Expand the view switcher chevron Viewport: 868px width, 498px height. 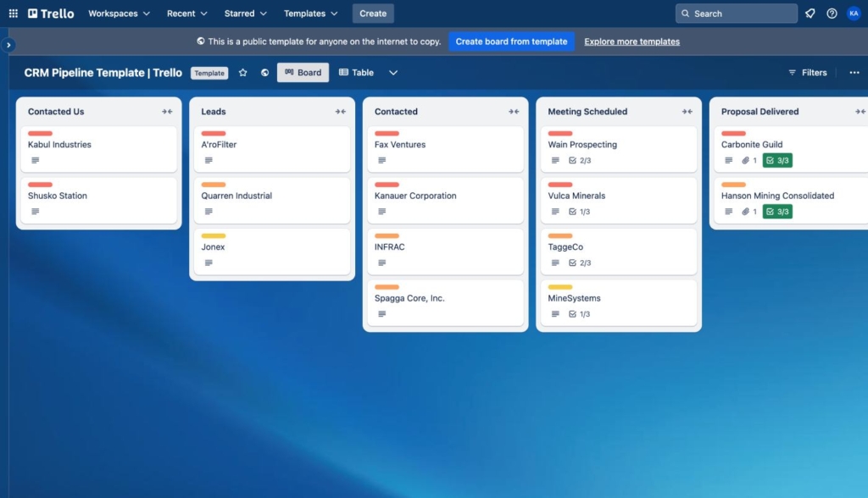pos(392,73)
